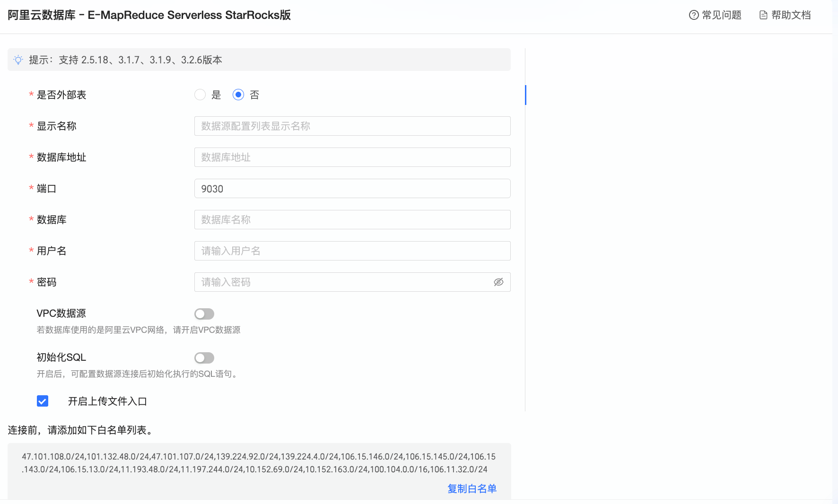This screenshot has height=504, width=838.
Task: Open the 常见问题 FAQ link
Action: pyautogui.click(x=715, y=15)
